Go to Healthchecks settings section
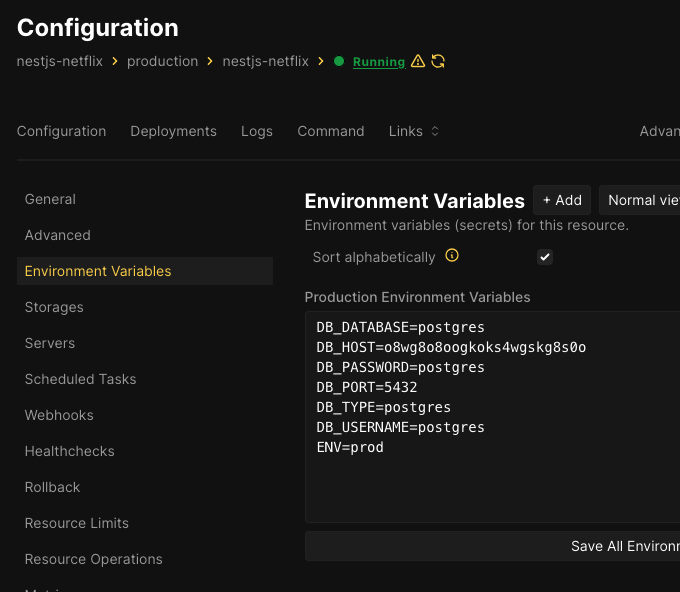The image size is (680, 592). coord(69,451)
